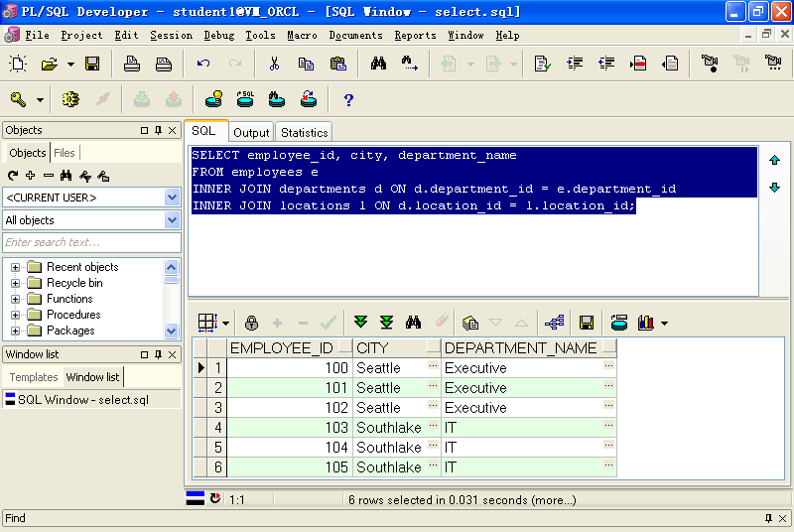The width and height of the screenshot is (794, 532).
Task: Click the Help question mark icon
Action: 348,100
